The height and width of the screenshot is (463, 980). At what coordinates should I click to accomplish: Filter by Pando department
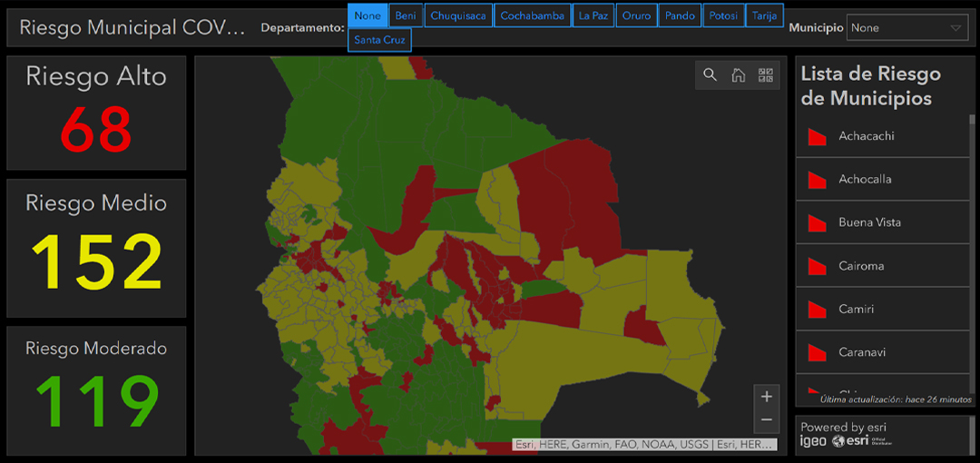pos(680,15)
